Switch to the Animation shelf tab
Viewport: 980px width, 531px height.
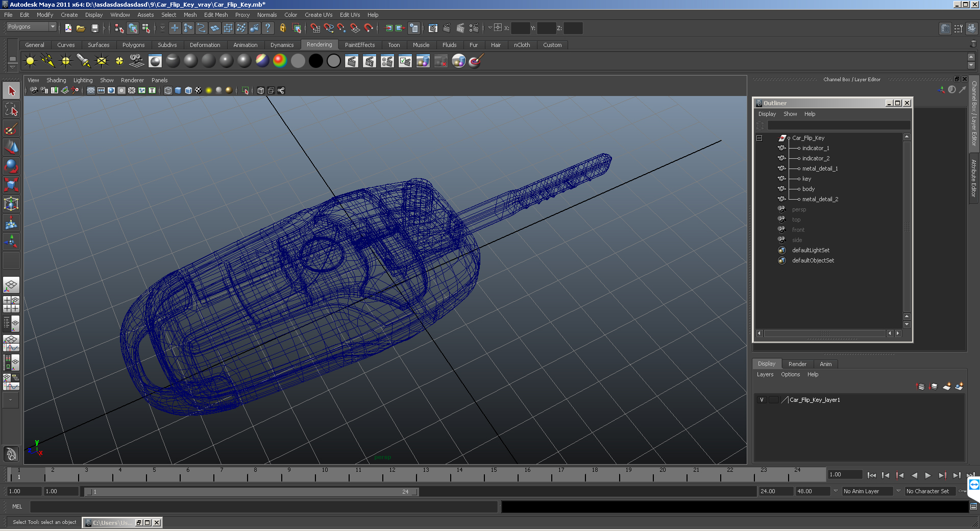[x=245, y=45]
